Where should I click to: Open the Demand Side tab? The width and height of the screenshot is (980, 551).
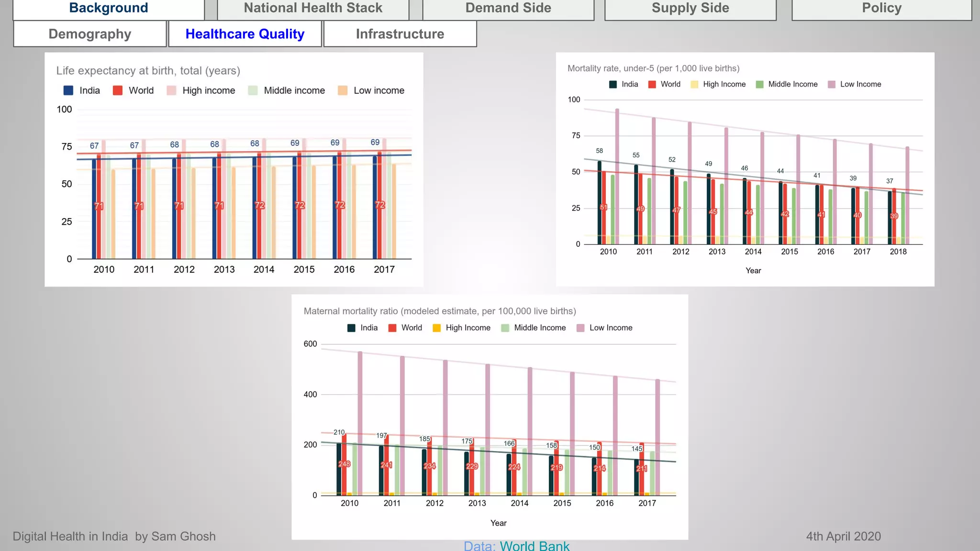point(508,9)
